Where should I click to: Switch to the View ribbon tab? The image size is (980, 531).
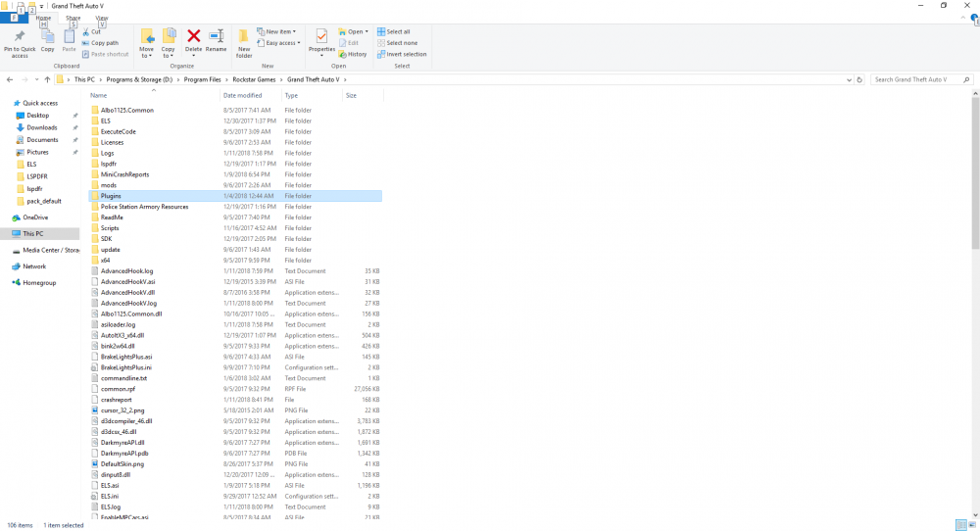101,18
